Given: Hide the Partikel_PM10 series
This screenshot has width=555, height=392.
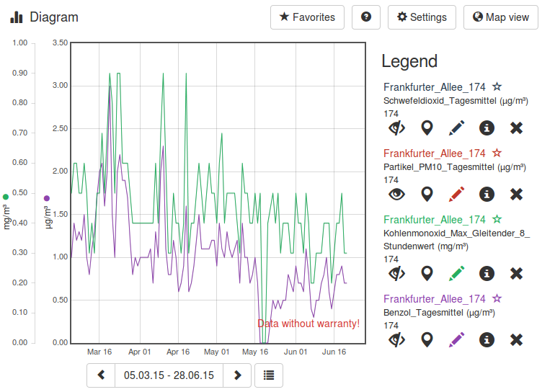Looking at the screenshot, I should tap(397, 194).
